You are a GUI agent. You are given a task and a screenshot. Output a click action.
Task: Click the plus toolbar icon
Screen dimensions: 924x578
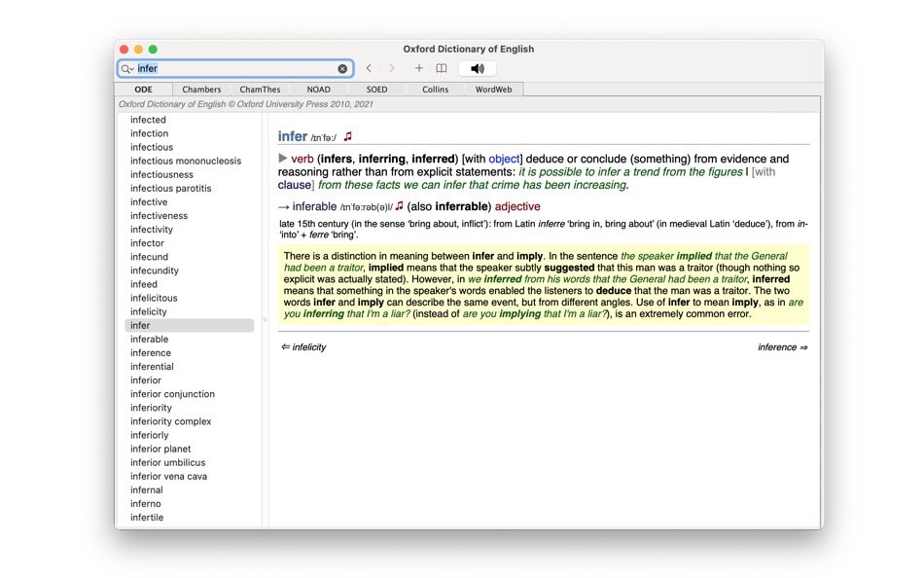pos(419,68)
